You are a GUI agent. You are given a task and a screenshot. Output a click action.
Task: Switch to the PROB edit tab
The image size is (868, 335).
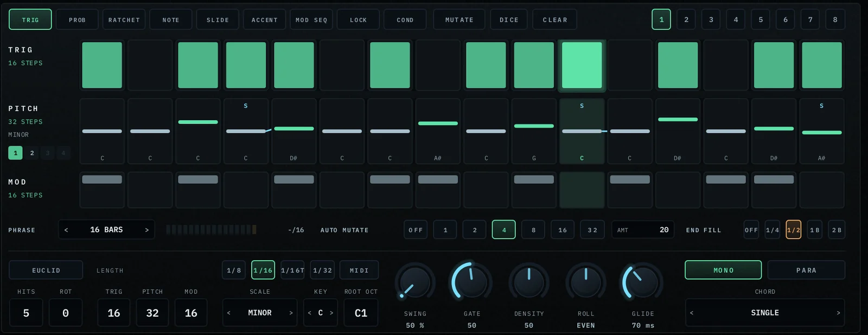pyautogui.click(x=77, y=20)
